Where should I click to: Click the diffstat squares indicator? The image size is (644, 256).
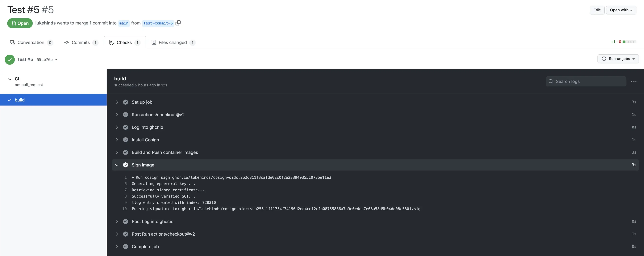[x=630, y=42]
